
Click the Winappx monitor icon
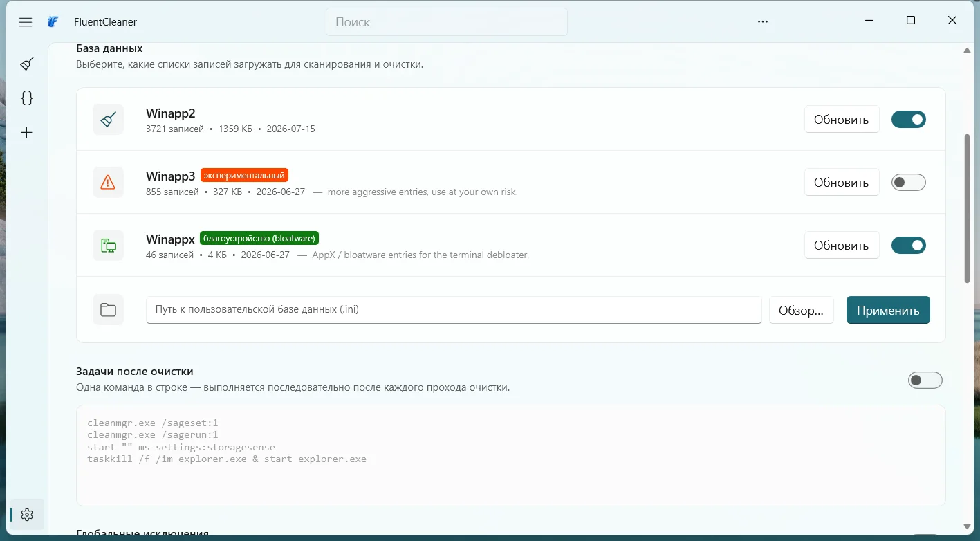point(109,246)
